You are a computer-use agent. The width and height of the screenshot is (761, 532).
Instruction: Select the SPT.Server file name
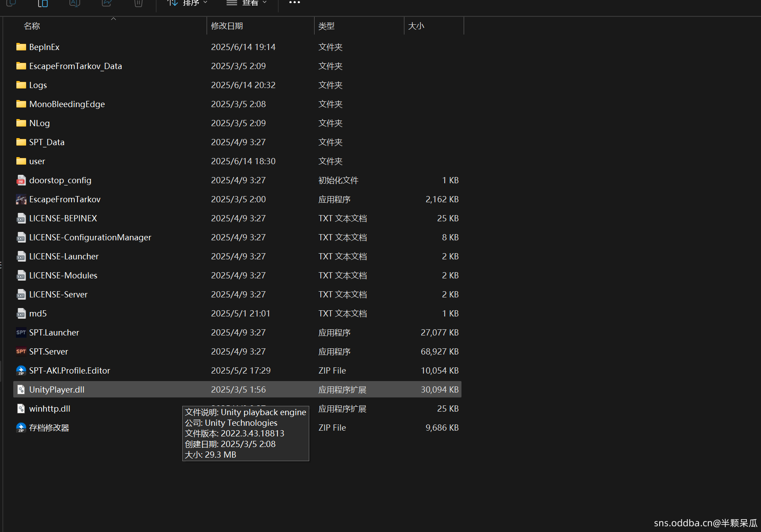pyautogui.click(x=49, y=351)
